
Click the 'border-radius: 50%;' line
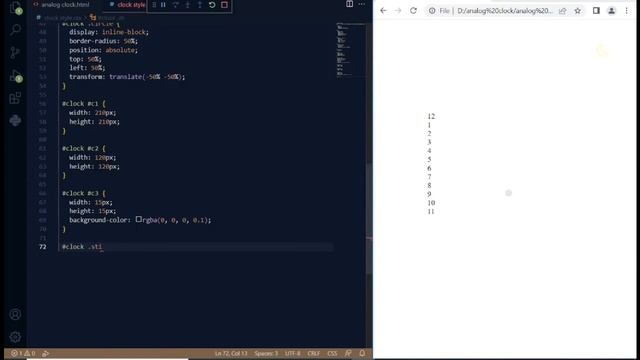click(103, 41)
